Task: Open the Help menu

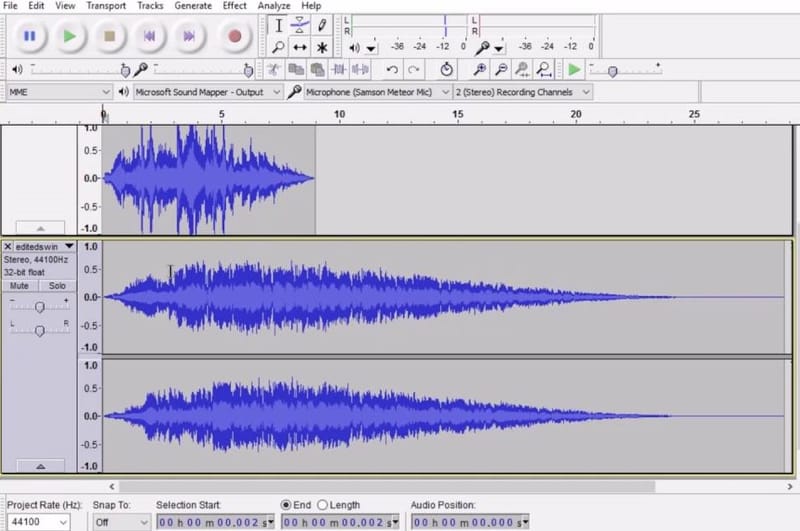Action: (x=311, y=6)
